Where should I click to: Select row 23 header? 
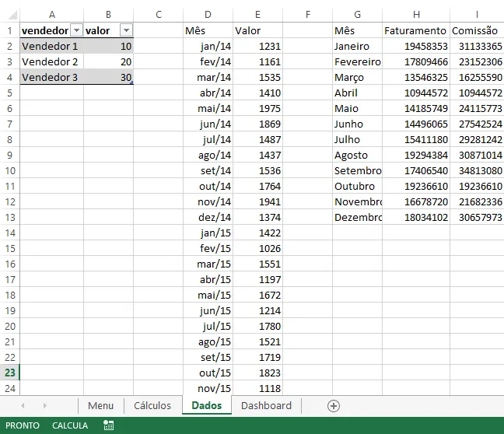pyautogui.click(x=10, y=373)
